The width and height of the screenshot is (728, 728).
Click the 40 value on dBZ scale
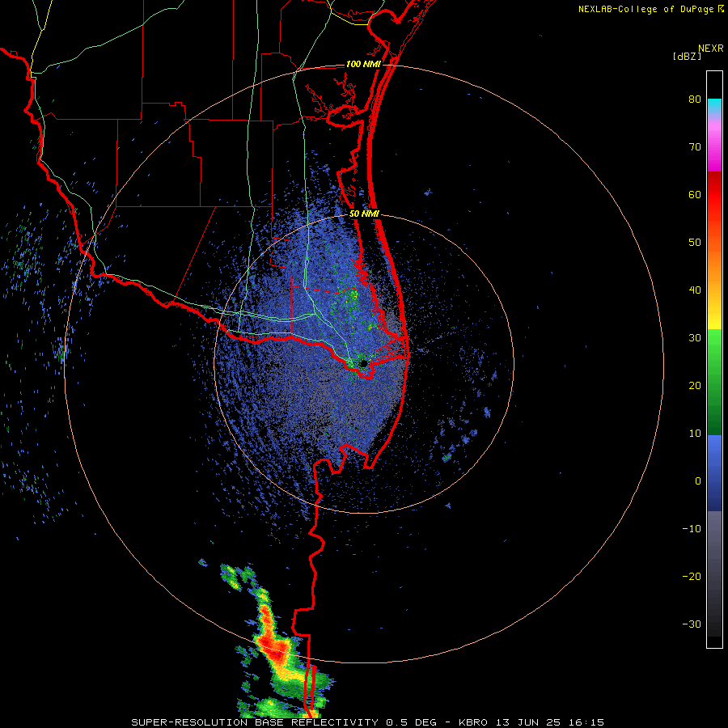(x=695, y=290)
